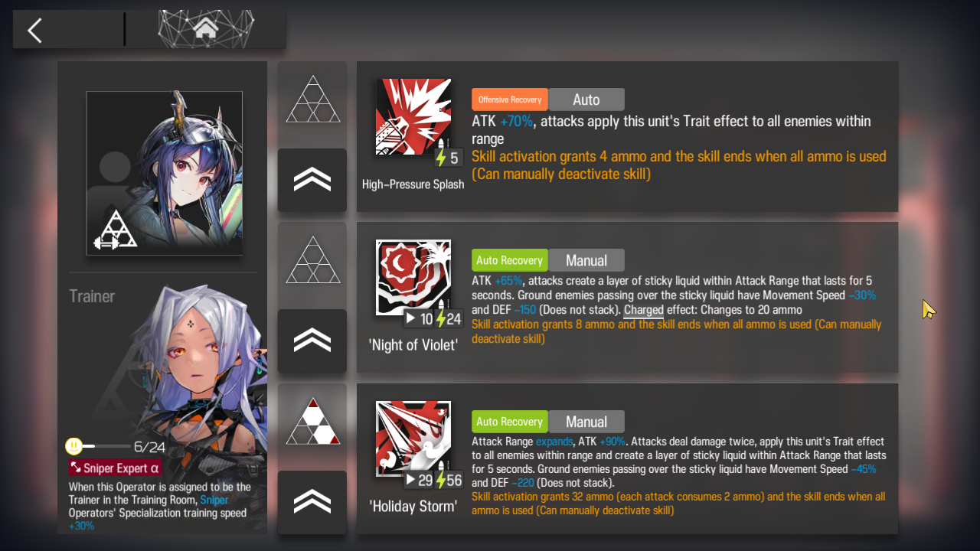980x551 pixels.
Task: Click the Manual tag on Night of Violet
Action: click(x=586, y=260)
